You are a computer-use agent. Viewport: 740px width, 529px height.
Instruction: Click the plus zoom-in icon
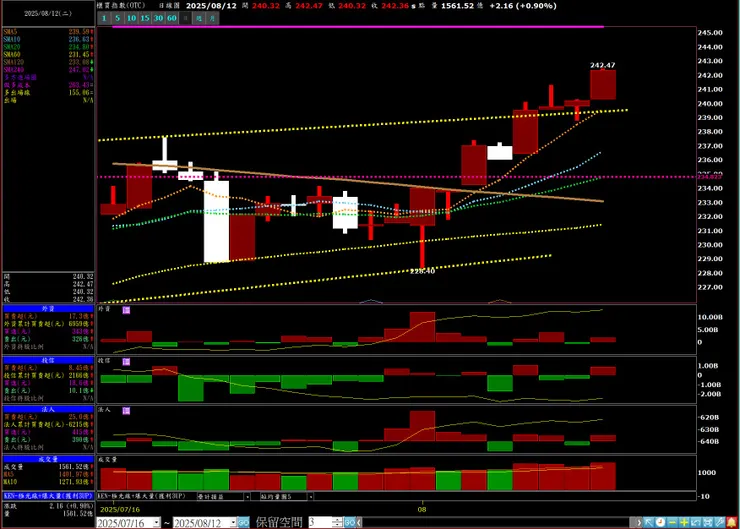(684, 522)
